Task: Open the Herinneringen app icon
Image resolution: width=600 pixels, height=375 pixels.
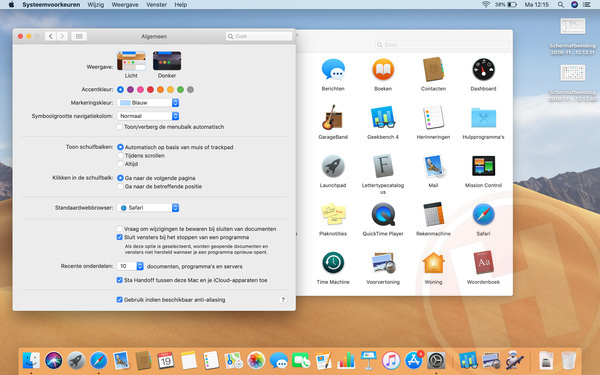Action: (x=433, y=117)
